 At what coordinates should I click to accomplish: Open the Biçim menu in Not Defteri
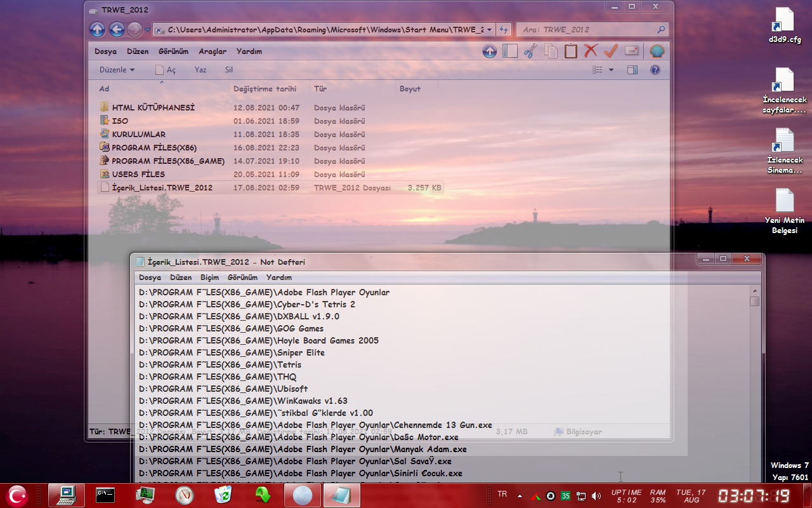click(x=209, y=277)
